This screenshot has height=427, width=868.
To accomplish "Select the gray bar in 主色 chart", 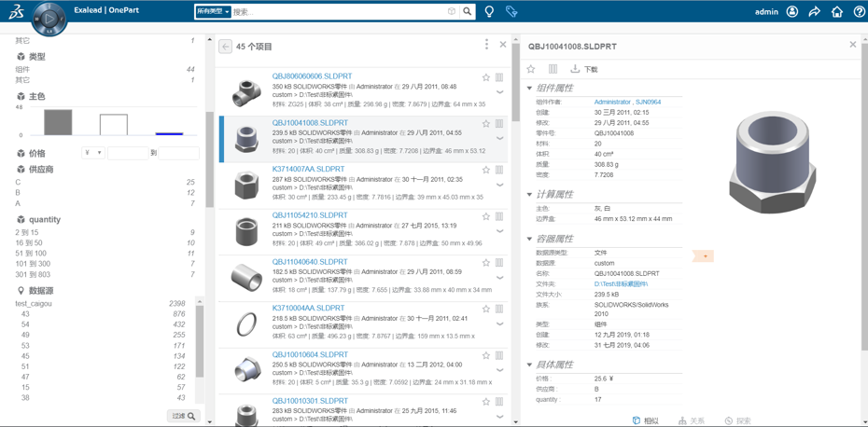I will tap(58, 122).
